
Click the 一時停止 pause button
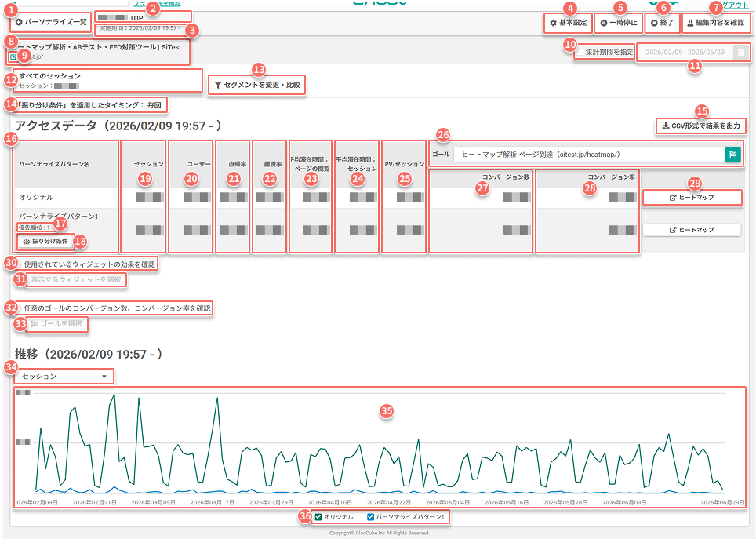tap(618, 23)
